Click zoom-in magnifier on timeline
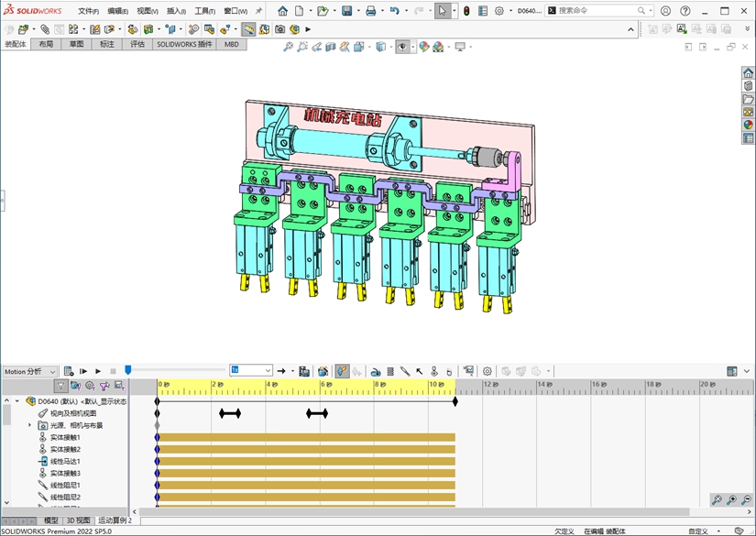 pos(731,500)
